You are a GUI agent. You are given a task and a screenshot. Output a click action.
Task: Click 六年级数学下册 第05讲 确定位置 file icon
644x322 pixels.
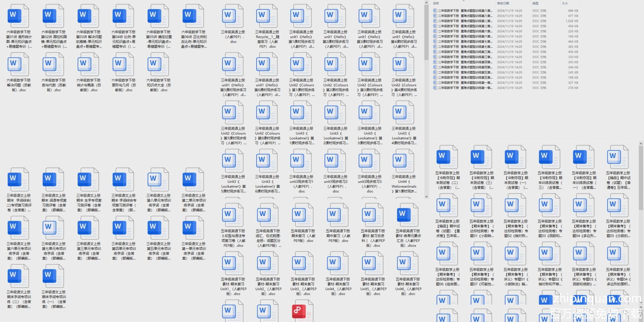(x=158, y=16)
